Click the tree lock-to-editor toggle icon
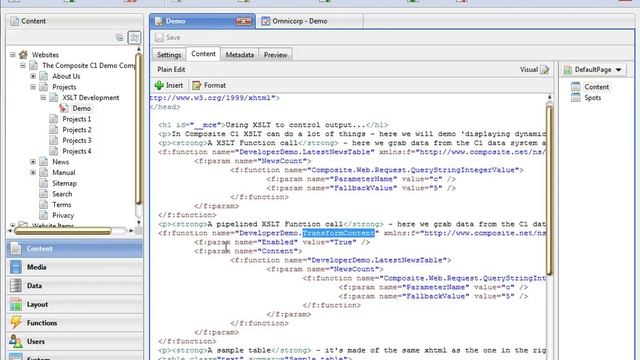The height and width of the screenshot is (360, 640). [134, 38]
